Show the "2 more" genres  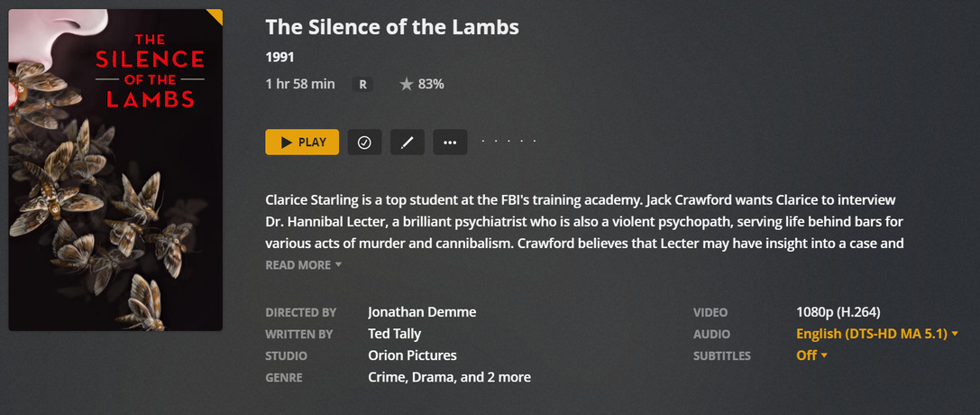[x=508, y=377]
